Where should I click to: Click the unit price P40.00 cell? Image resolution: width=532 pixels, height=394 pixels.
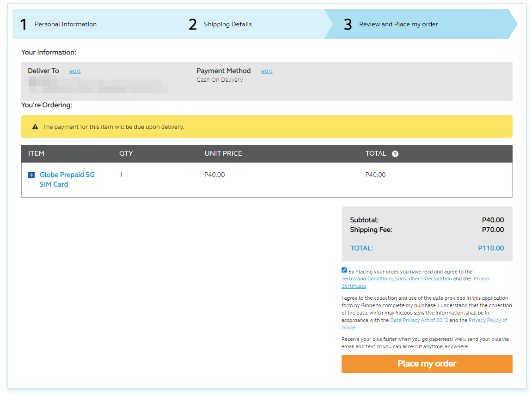(214, 175)
